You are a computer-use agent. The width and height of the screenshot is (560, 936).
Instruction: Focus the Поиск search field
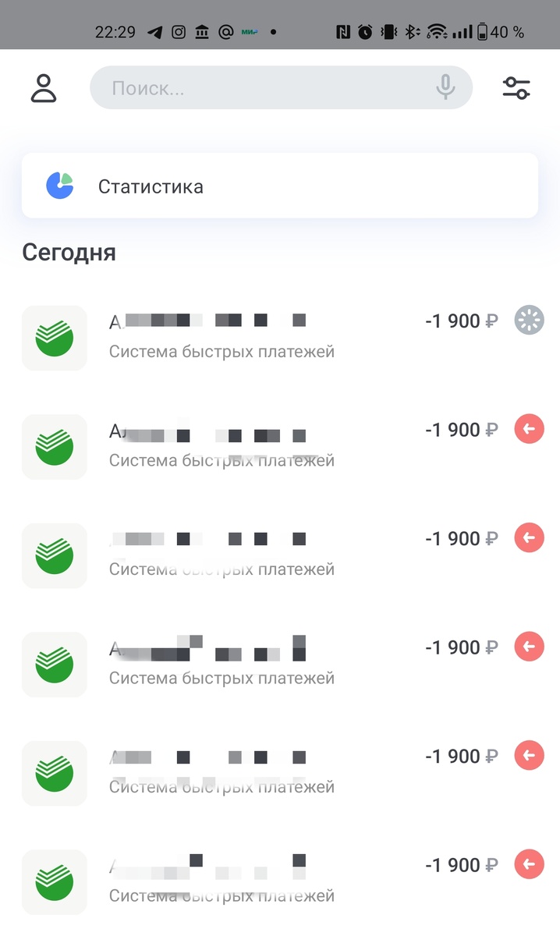click(x=281, y=87)
